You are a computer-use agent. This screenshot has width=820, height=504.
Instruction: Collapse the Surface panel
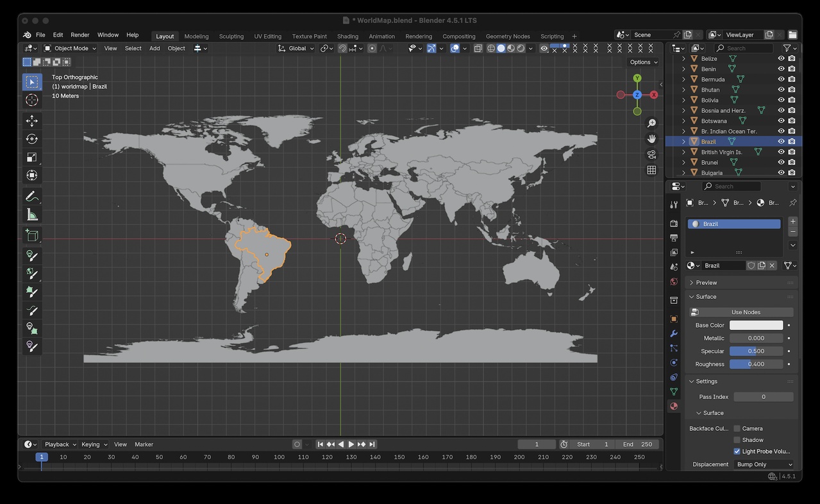click(x=741, y=297)
